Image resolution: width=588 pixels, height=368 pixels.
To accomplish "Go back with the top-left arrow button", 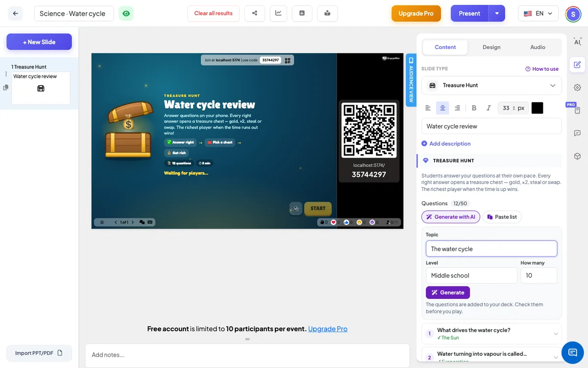I will click(x=15, y=13).
